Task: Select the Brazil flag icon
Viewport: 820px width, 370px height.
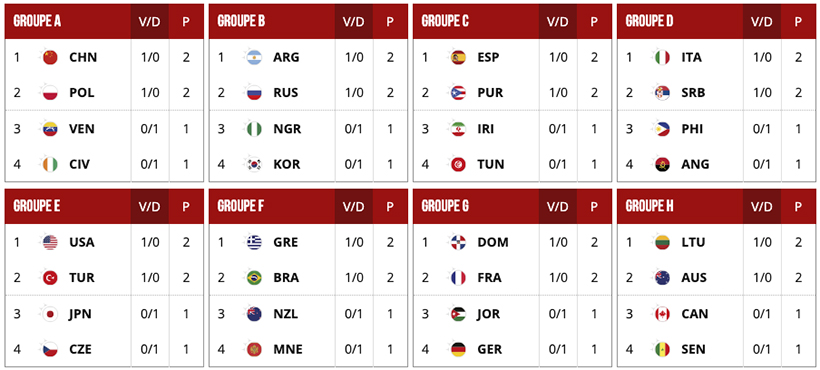Action: pos(254,278)
